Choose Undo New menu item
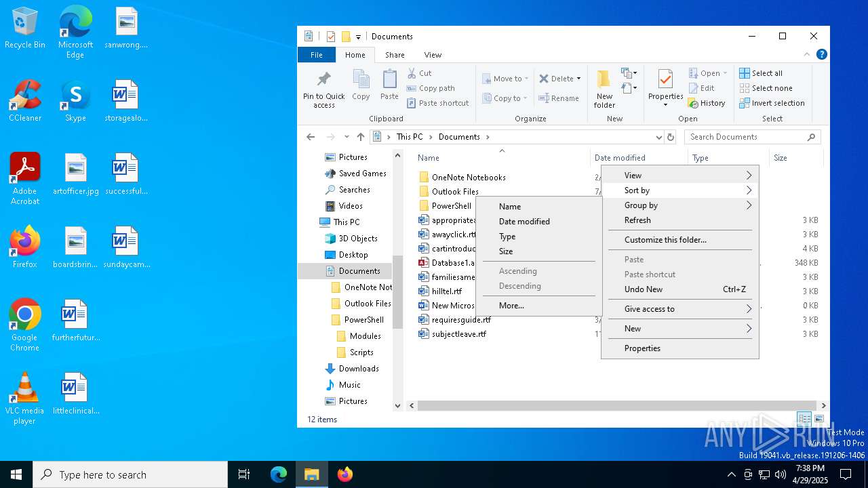Image resolution: width=868 pixels, height=488 pixels. tap(680, 289)
